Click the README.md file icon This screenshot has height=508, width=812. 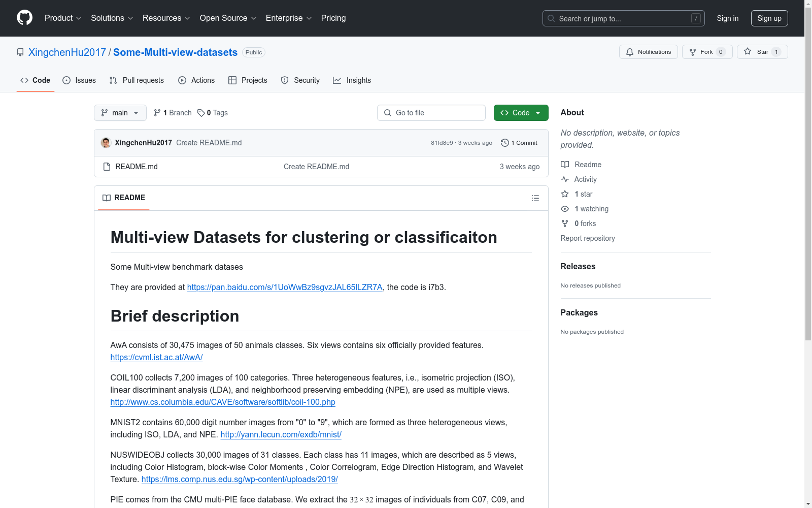click(107, 167)
